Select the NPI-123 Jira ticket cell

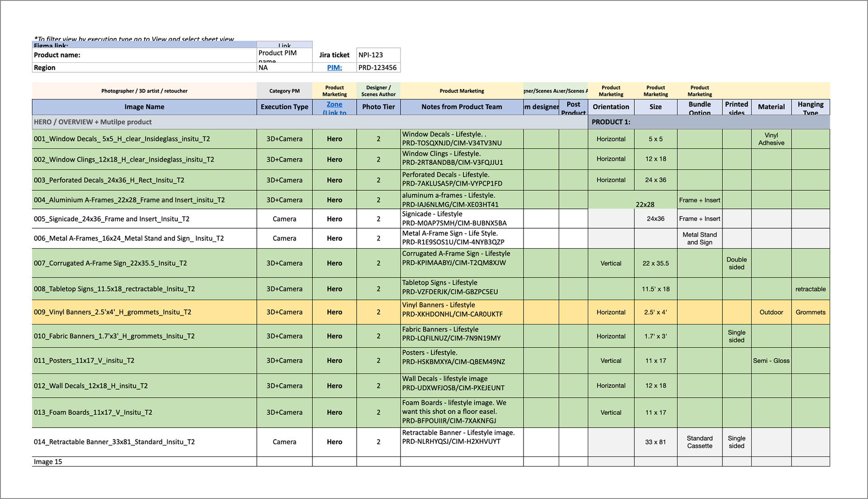coord(378,55)
